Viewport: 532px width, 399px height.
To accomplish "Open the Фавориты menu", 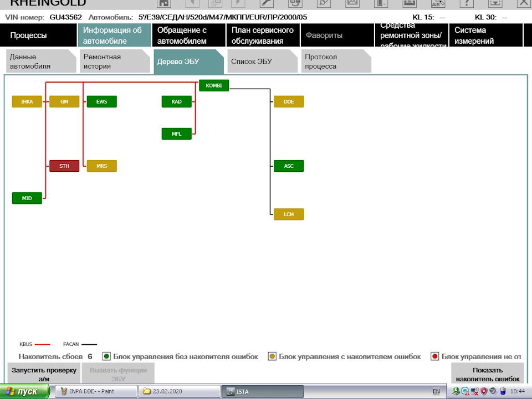I will tap(337, 35).
